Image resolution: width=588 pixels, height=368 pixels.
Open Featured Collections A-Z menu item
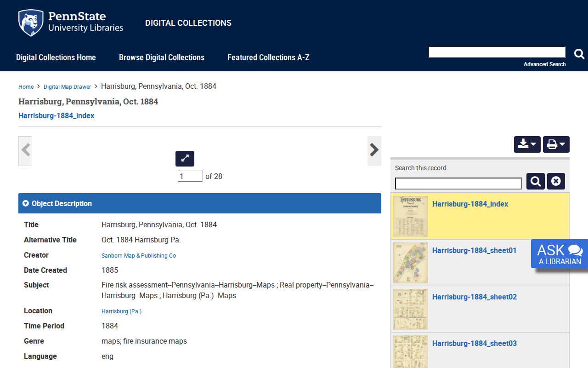(x=268, y=57)
